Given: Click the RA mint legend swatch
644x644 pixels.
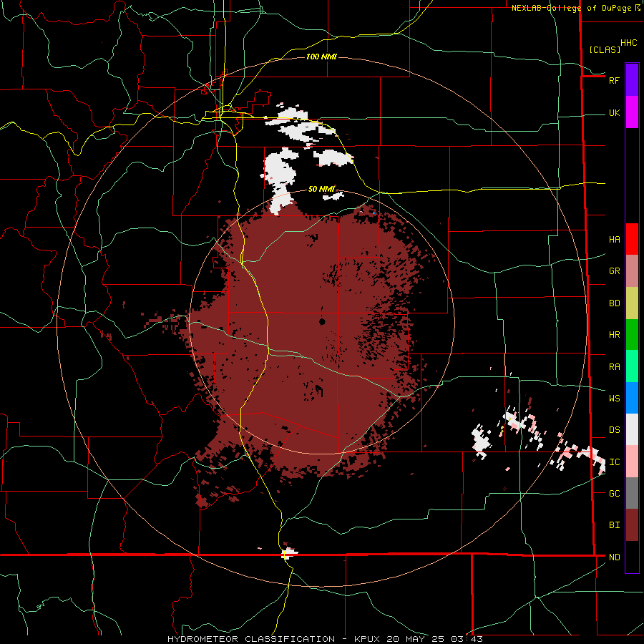Looking at the screenshot, I should (632, 366).
